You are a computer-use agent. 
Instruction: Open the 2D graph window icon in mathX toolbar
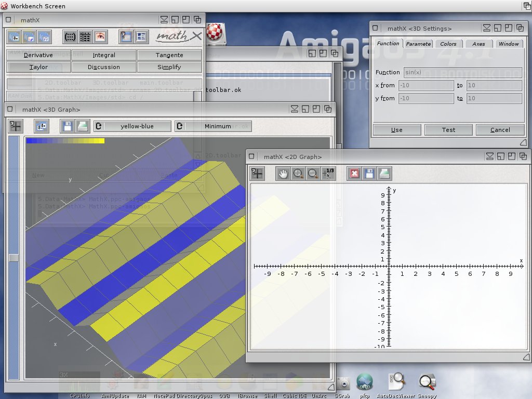[x=14, y=37]
